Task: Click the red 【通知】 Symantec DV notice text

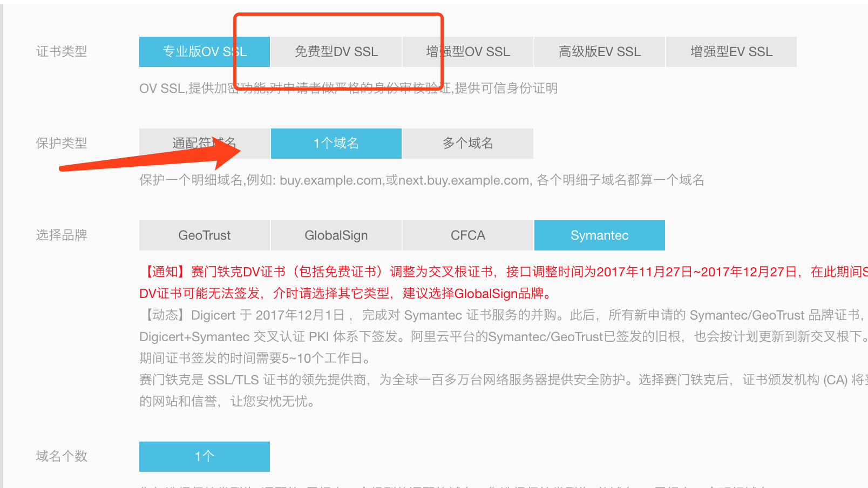Action: click(504, 283)
